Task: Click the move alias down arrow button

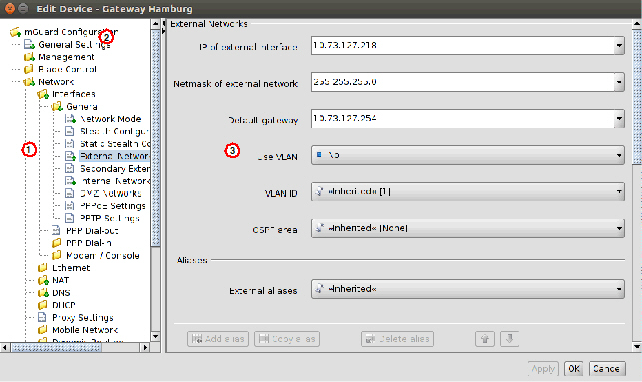Action: pos(509,339)
